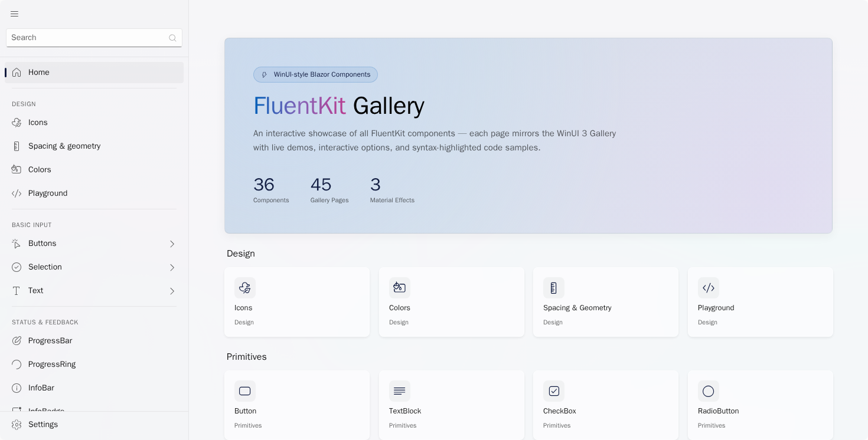Click the Colors sidebar icon
The height and width of the screenshot is (440, 868).
click(17, 170)
